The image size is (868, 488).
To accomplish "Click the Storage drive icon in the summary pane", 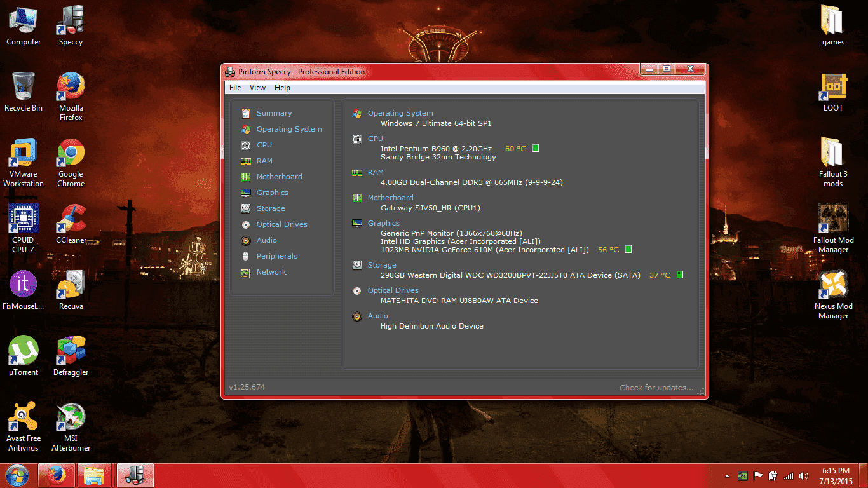I will [x=357, y=265].
